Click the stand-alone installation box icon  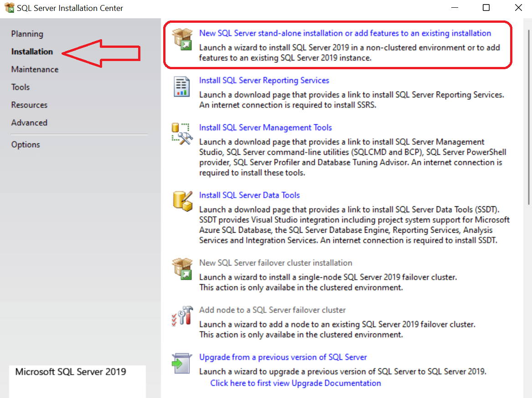[x=182, y=39]
